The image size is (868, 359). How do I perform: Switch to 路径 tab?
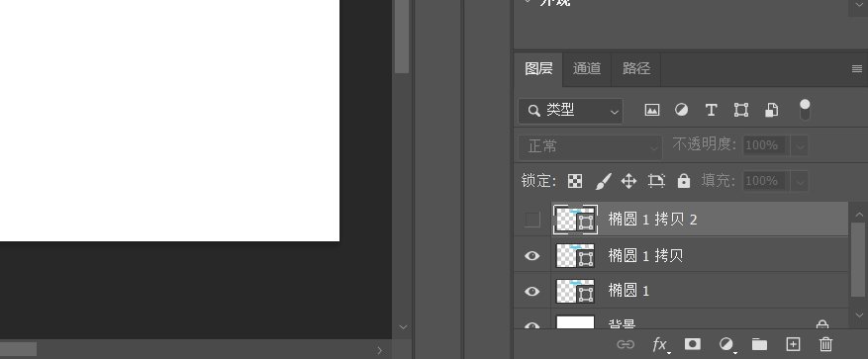click(636, 68)
